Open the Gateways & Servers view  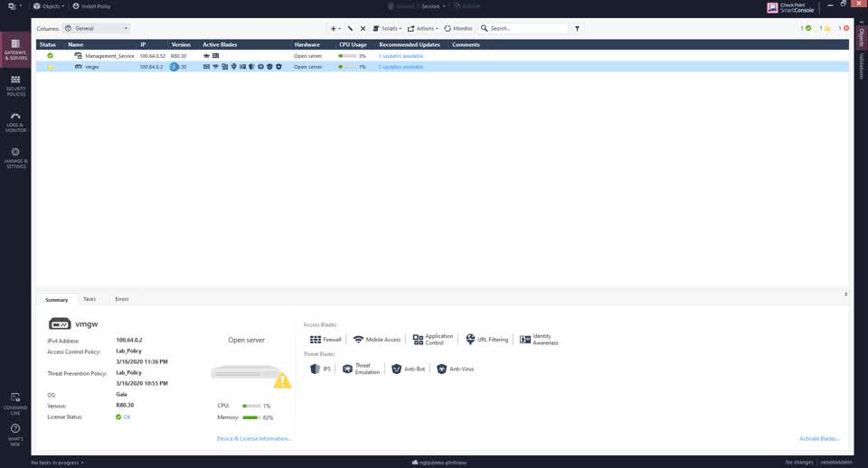pyautogui.click(x=15, y=50)
